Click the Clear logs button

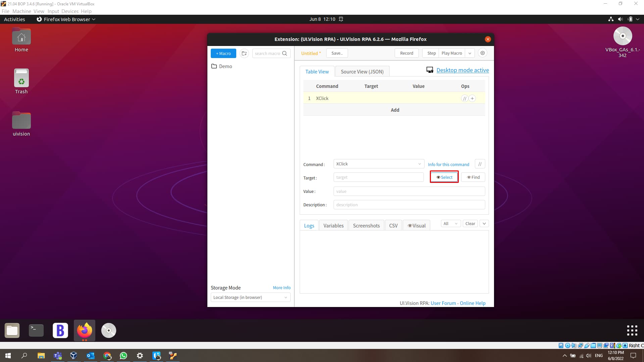(x=470, y=223)
